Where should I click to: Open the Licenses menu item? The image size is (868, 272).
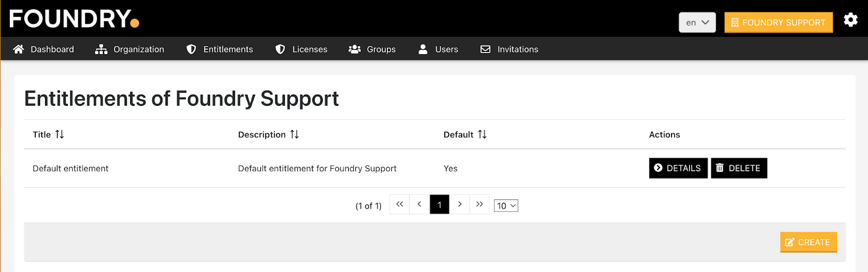click(x=302, y=49)
